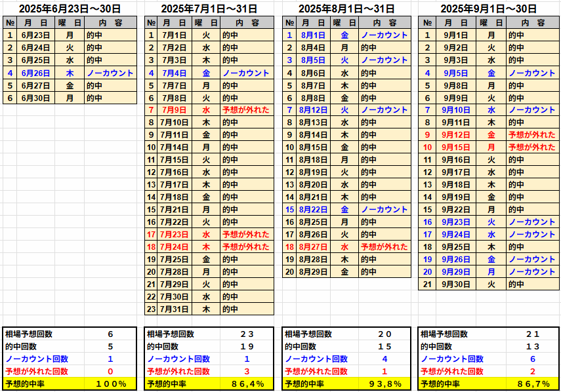Select the 93,8% accuracy value
Image resolution: width=561 pixels, height=392 pixels.
(384, 384)
